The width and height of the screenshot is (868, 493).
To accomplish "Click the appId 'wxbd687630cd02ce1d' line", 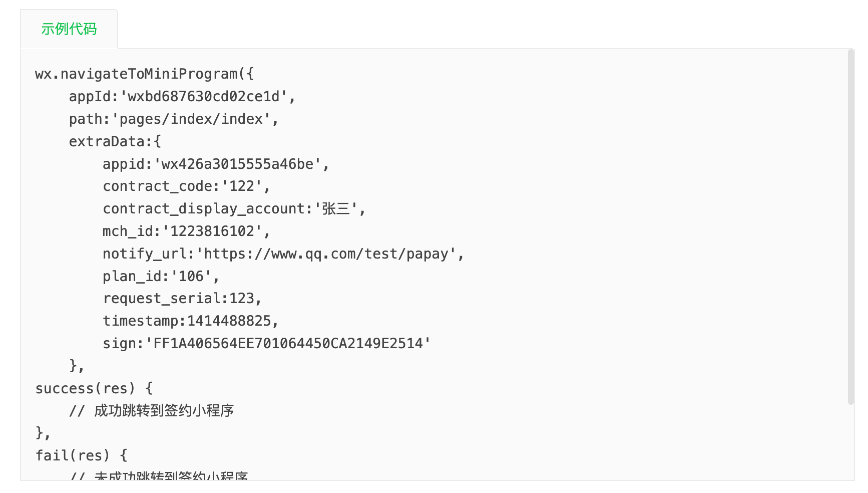I will pyautogui.click(x=182, y=97).
